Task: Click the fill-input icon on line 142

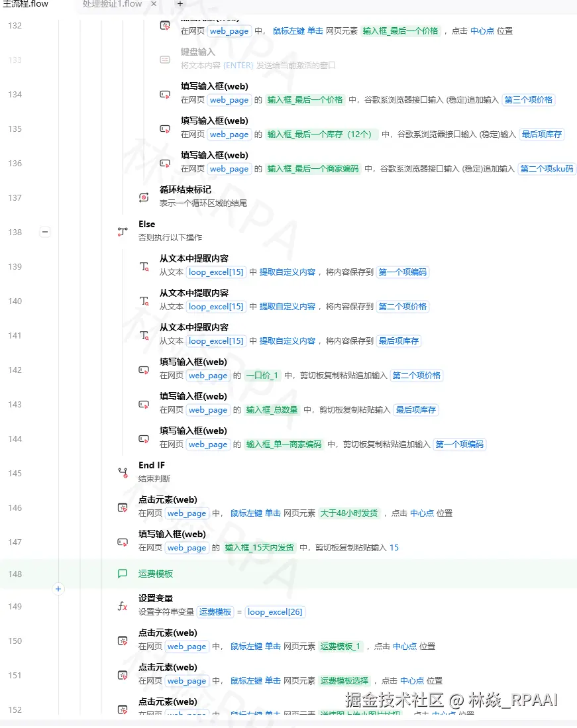Action: (144, 370)
